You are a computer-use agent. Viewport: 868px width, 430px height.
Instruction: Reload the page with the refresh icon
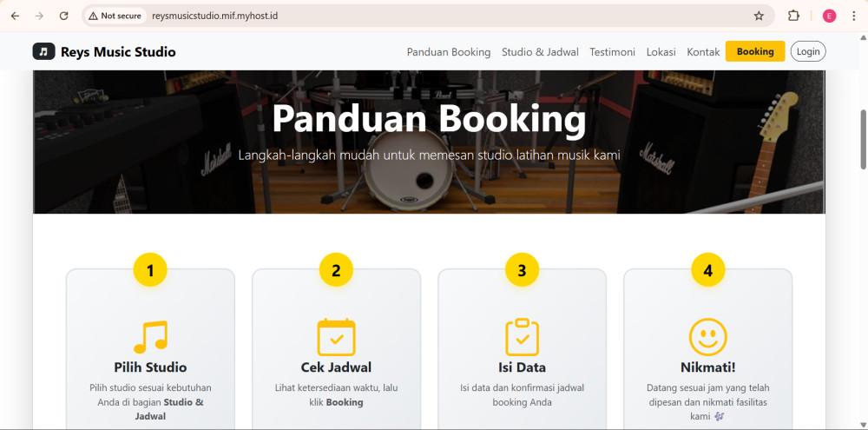[63, 16]
